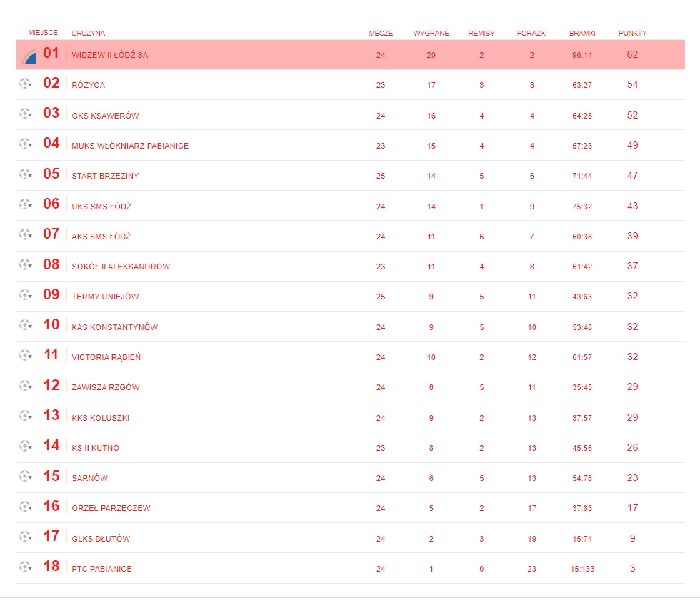Click the WYGRANE column header

click(431, 34)
